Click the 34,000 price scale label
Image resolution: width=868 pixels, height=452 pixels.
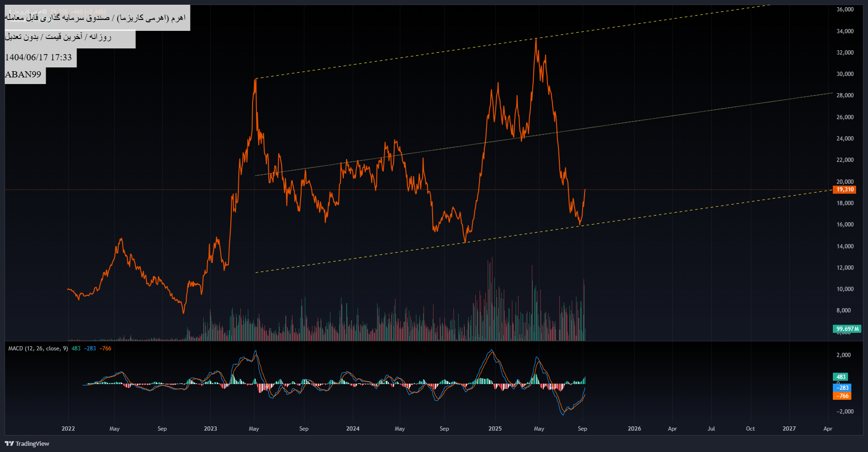(x=845, y=31)
